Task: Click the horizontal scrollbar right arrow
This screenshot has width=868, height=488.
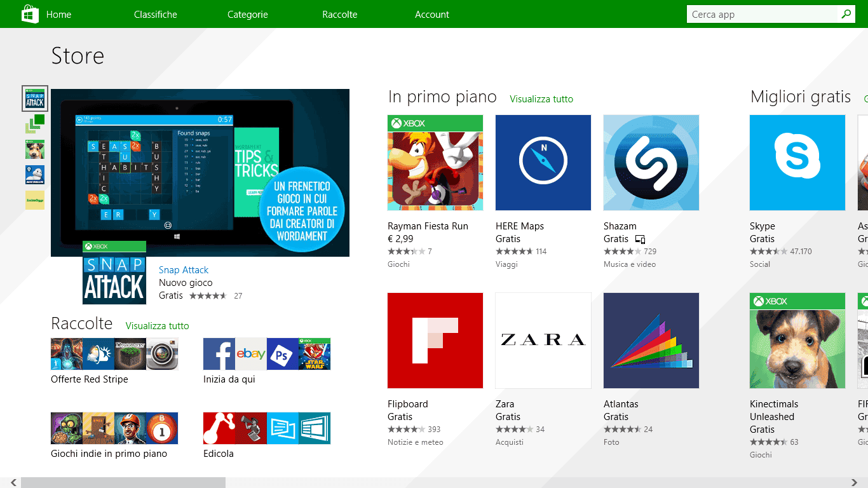Action: click(x=854, y=483)
